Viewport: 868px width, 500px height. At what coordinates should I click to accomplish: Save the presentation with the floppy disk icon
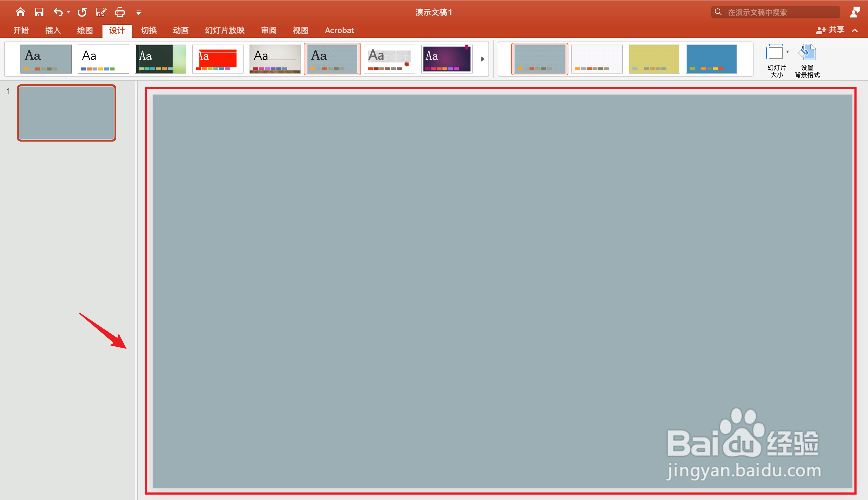tap(39, 12)
